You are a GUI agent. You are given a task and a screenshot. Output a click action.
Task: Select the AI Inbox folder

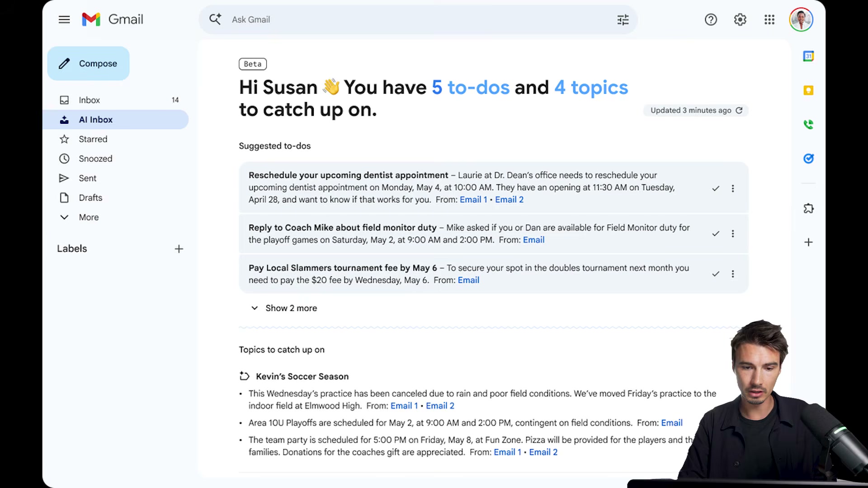pyautogui.click(x=115, y=120)
